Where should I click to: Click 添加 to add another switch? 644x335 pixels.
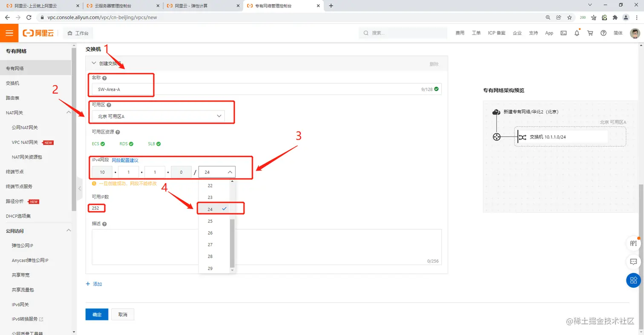(94, 284)
